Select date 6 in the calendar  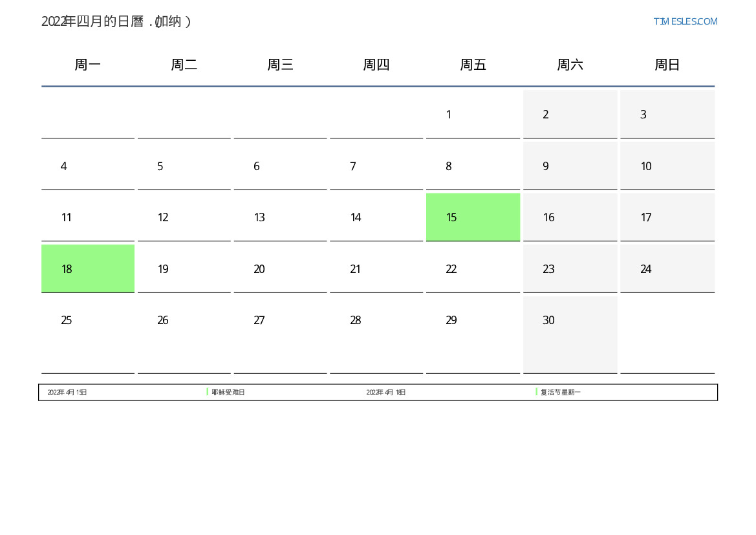280,166
